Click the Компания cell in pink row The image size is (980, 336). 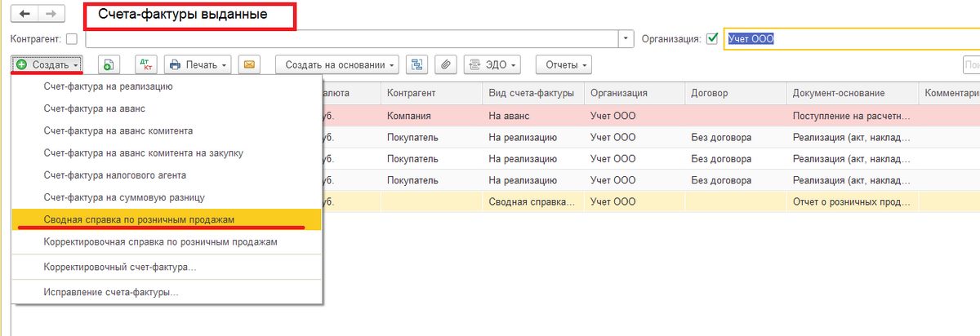click(431, 116)
